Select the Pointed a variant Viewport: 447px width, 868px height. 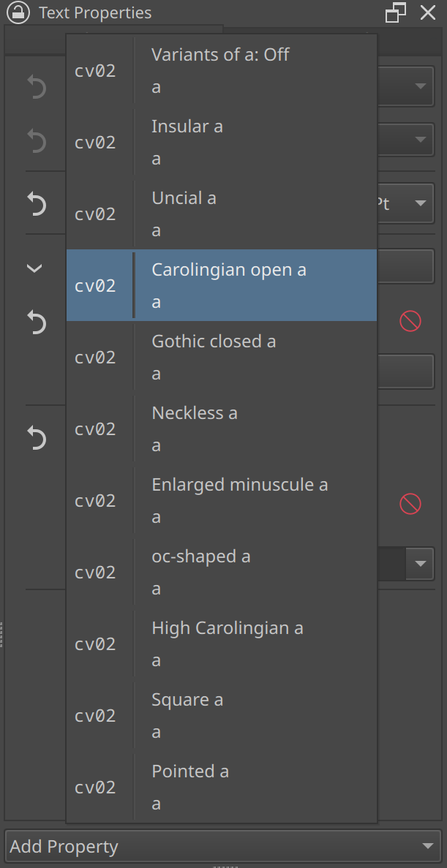(x=221, y=787)
